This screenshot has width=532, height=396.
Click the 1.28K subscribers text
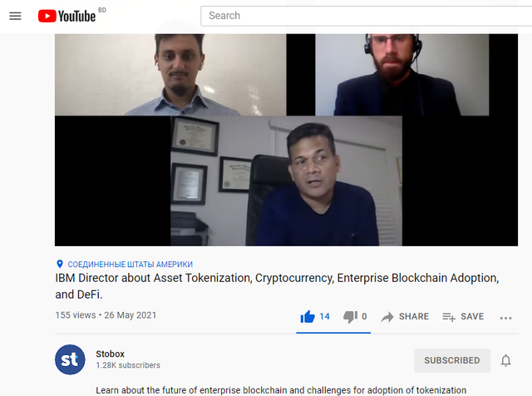(128, 365)
